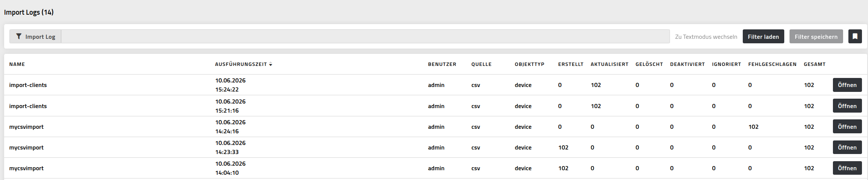Select import-clients name in 15:24:22 row
The height and width of the screenshot is (180, 868).
pyautogui.click(x=28, y=85)
